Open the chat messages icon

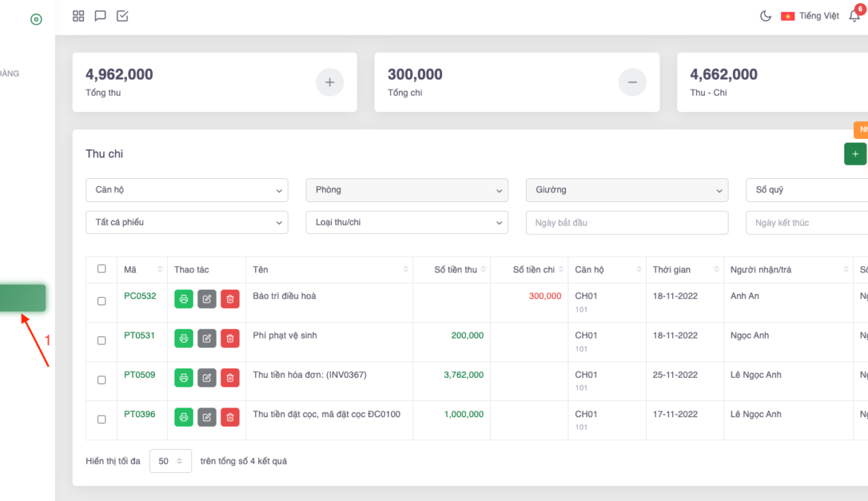(x=100, y=16)
